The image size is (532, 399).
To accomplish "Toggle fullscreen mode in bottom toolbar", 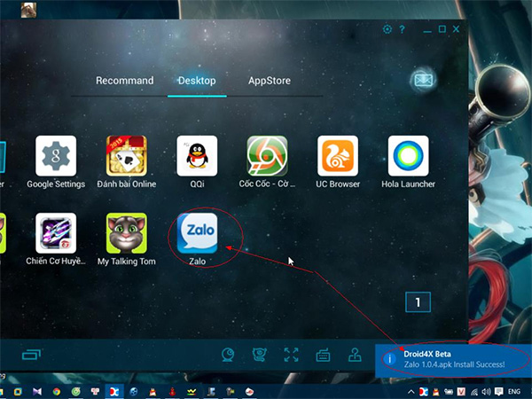I will [291, 355].
